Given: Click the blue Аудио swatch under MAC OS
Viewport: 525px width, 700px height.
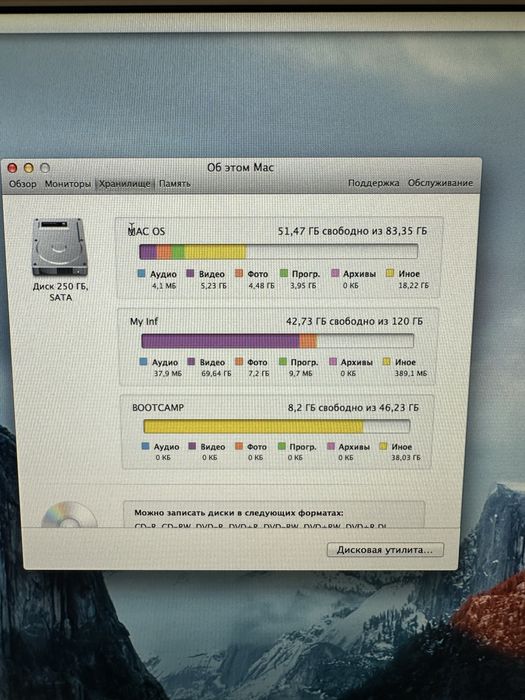Looking at the screenshot, I should point(142,273).
